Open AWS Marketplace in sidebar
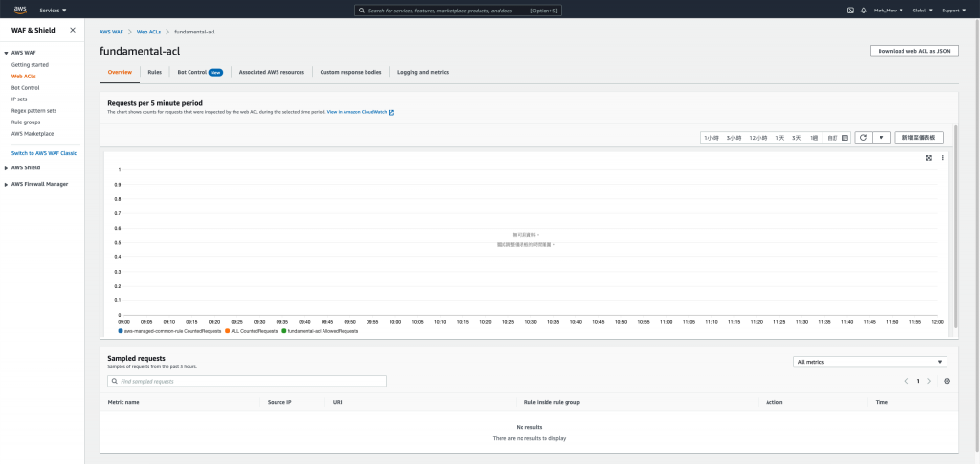This screenshot has width=980, height=464. tap(33, 134)
